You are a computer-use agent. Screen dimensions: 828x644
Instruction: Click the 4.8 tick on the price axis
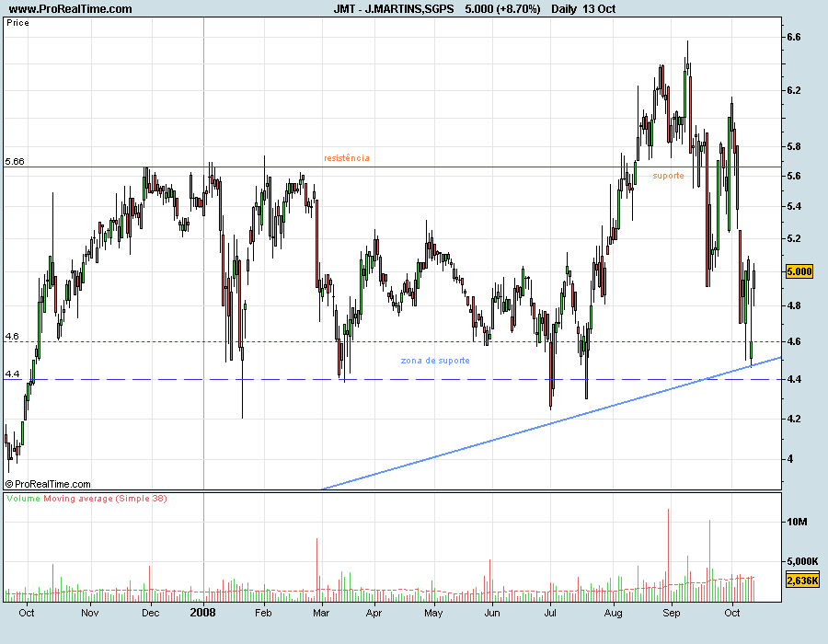pos(794,305)
